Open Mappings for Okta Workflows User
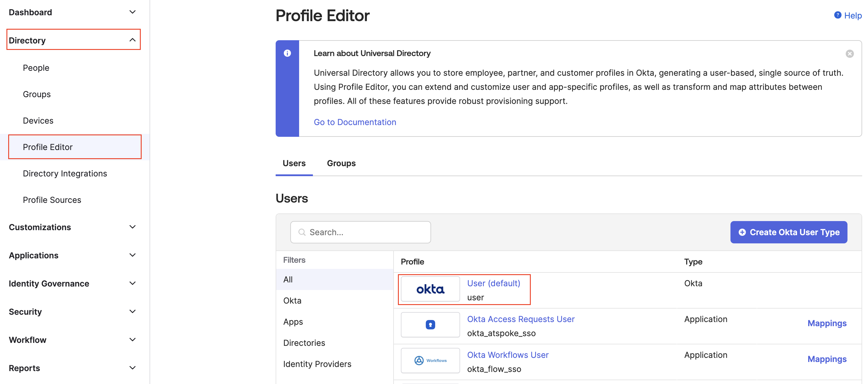 [827, 359]
